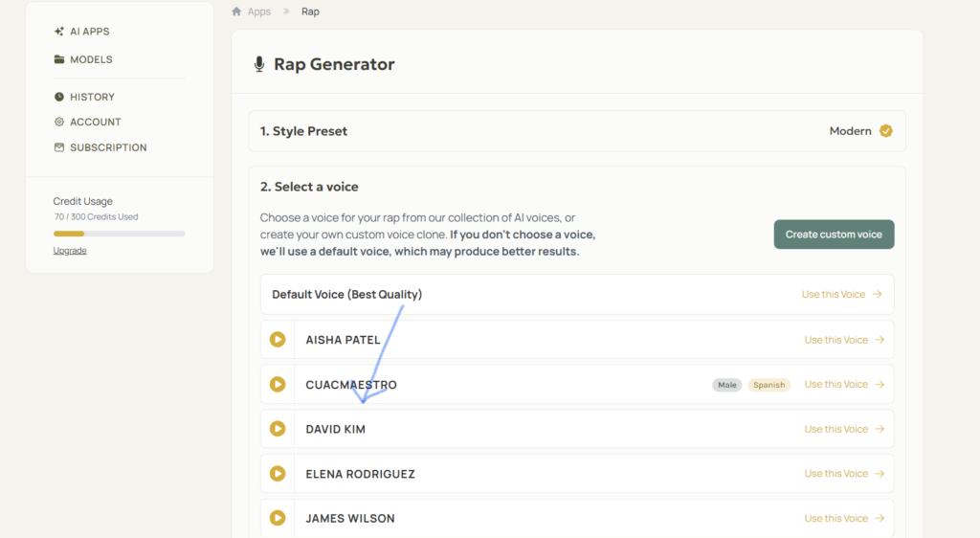Viewport: 980px width, 538px height.
Task: Click the Upgrade link
Action: [70, 251]
